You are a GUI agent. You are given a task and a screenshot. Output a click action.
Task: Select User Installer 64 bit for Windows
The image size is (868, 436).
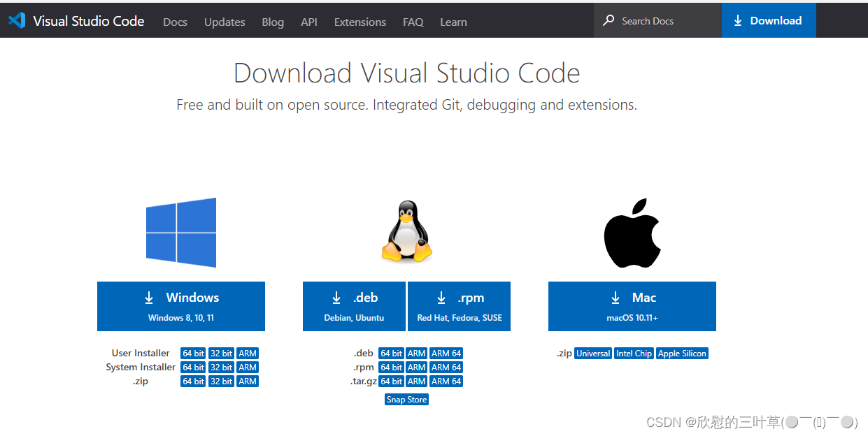(x=193, y=354)
